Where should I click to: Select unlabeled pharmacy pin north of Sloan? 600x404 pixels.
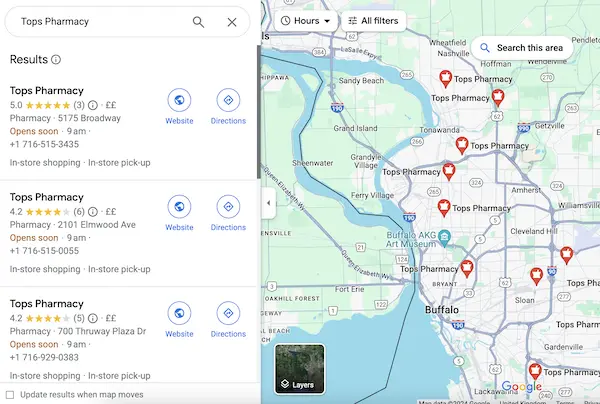pyautogui.click(x=536, y=276)
